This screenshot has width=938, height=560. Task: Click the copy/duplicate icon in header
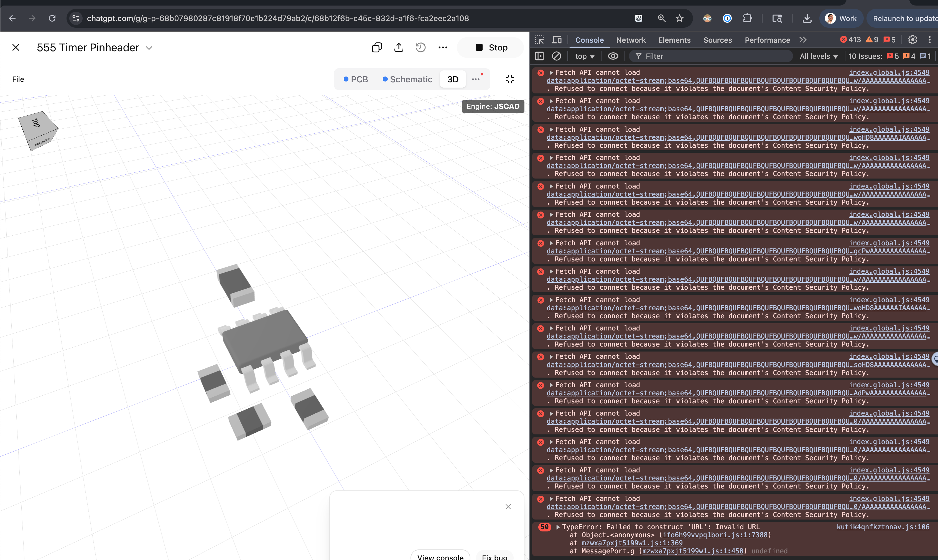pyautogui.click(x=377, y=48)
